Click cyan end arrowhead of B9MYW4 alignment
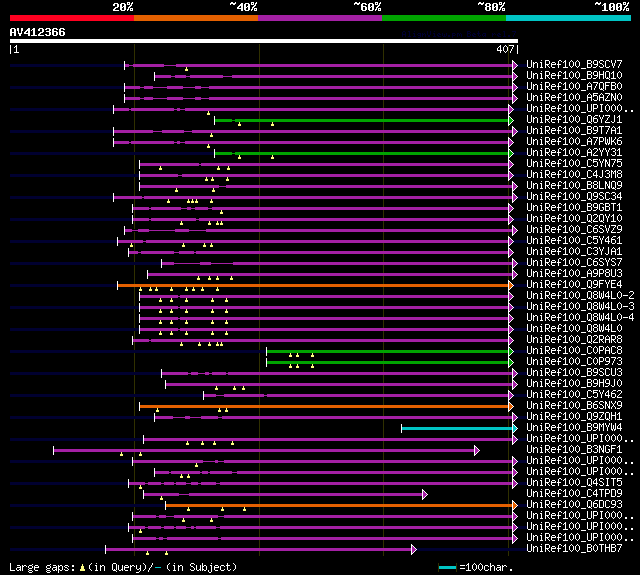Viewport: 640px width, 575px height. (515, 428)
